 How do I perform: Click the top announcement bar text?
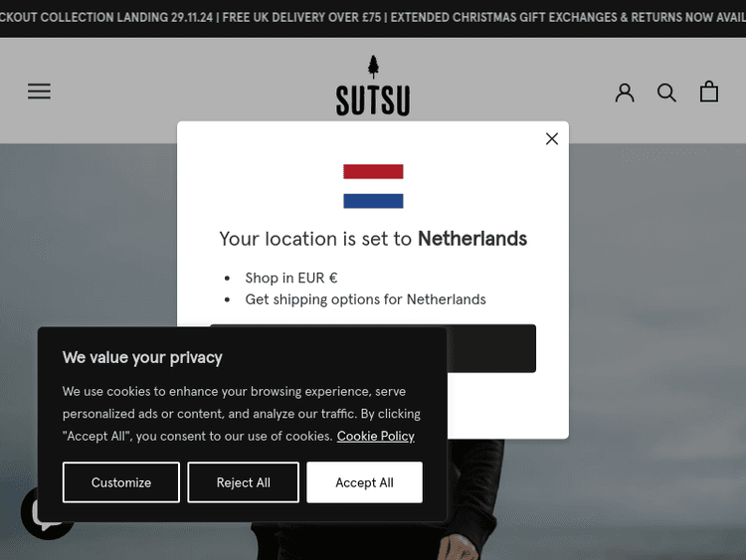[x=373, y=18]
